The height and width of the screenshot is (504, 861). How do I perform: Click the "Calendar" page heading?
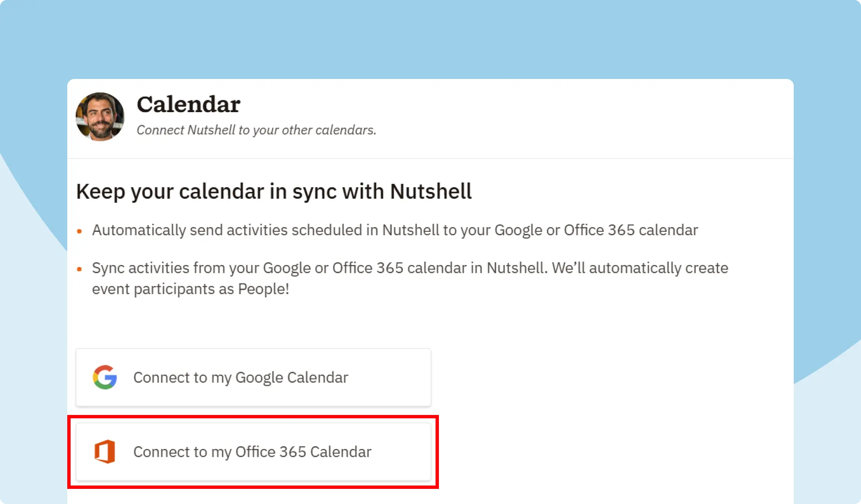(x=189, y=104)
